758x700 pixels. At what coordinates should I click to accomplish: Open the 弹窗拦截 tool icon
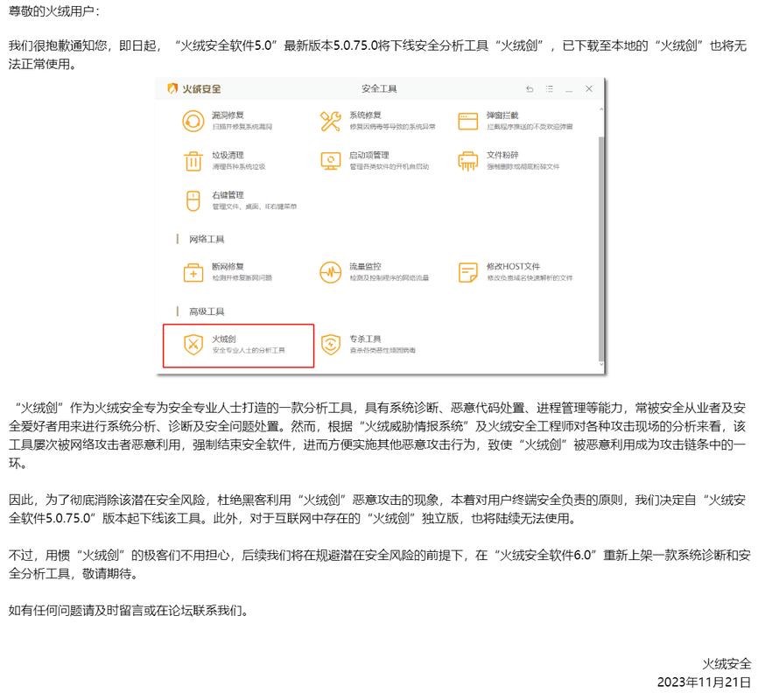[x=467, y=121]
